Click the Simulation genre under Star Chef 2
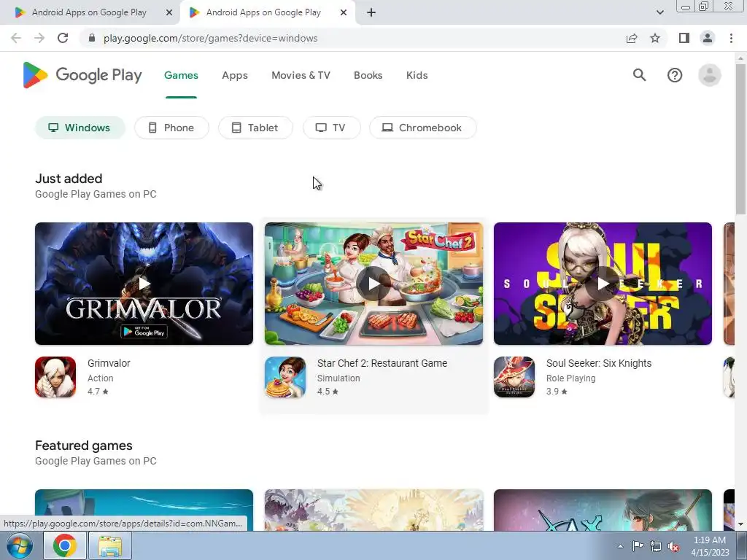 [x=338, y=378]
